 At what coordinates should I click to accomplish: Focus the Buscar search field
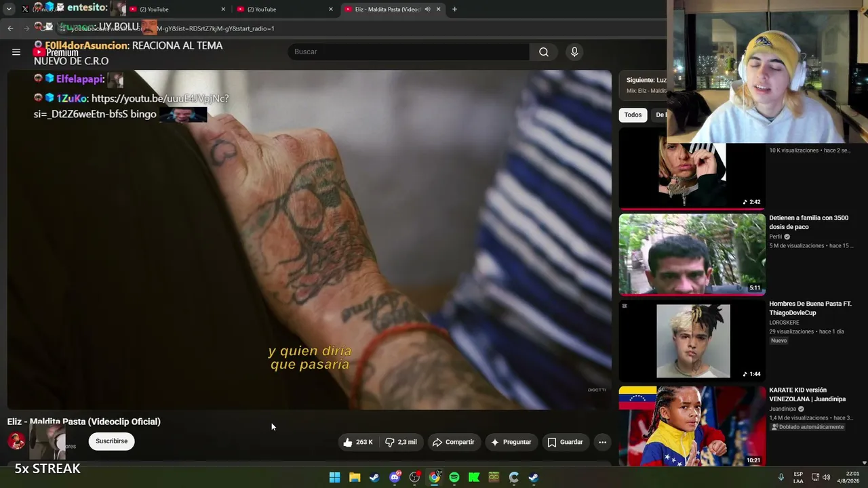tap(409, 52)
